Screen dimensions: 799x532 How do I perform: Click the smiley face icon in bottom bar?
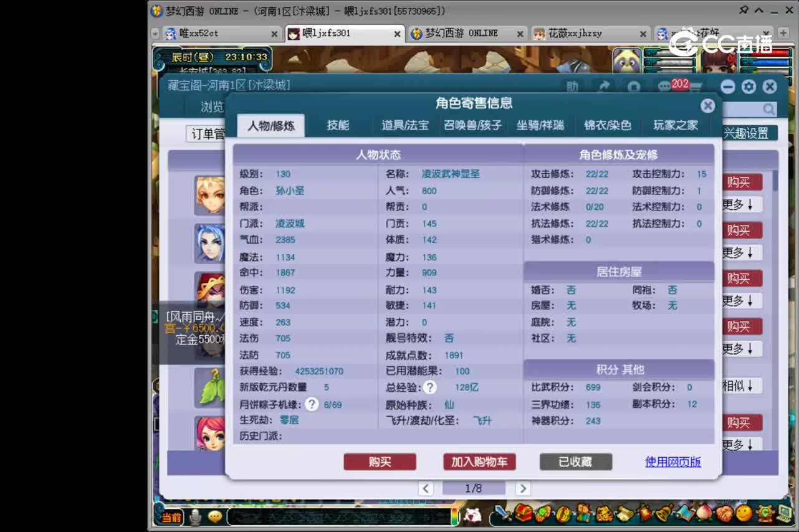pyautogui.click(x=744, y=513)
